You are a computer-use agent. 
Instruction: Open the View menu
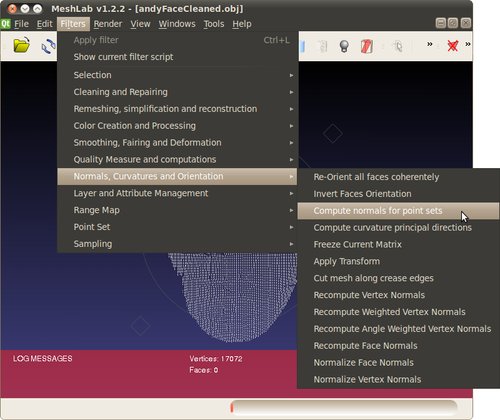(x=140, y=24)
